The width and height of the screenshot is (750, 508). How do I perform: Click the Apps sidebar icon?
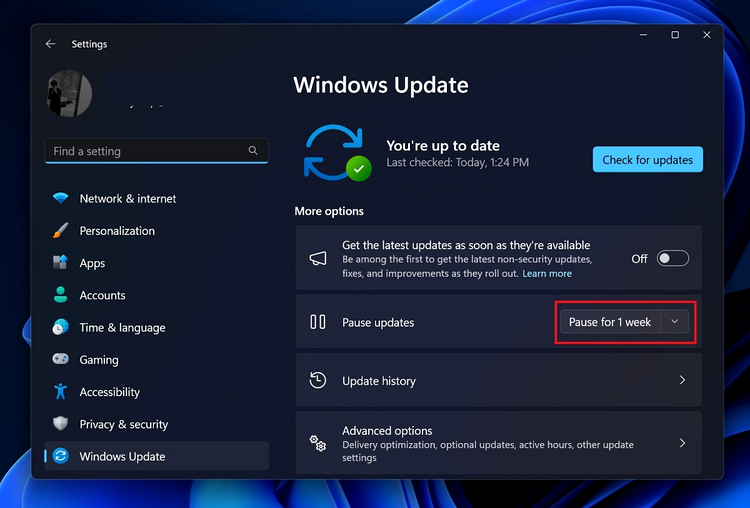pyautogui.click(x=60, y=263)
